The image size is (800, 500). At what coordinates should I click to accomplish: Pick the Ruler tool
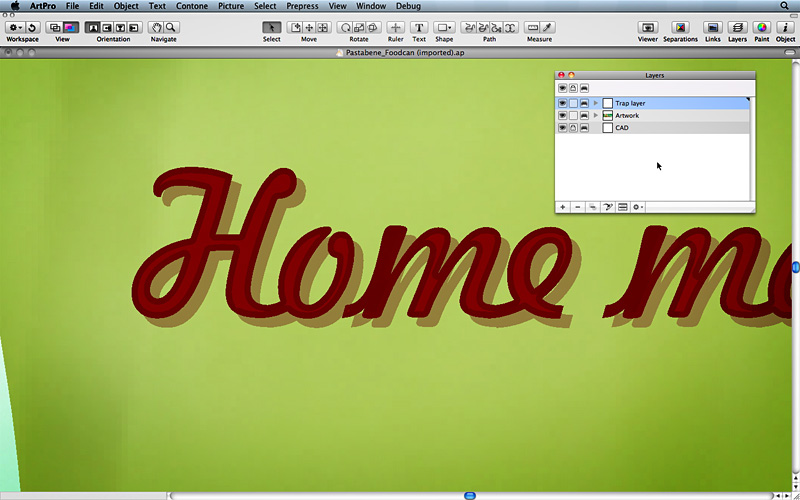pyautogui.click(x=396, y=27)
